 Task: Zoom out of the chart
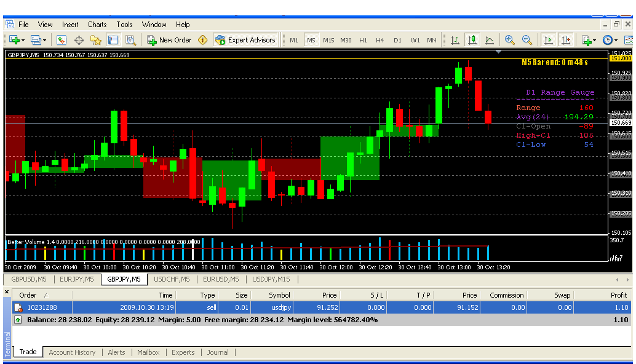coord(527,40)
